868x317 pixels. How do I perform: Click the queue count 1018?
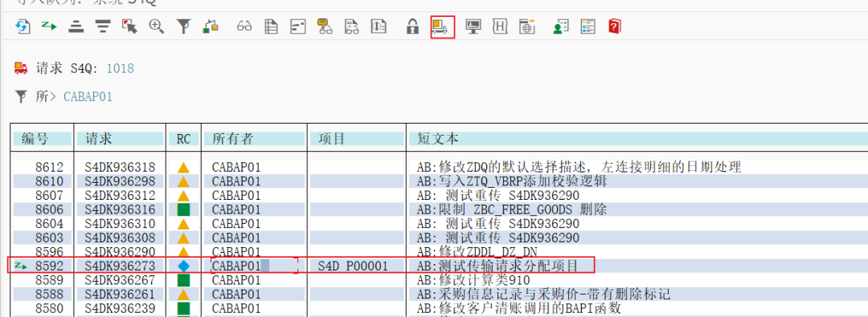tap(120, 68)
